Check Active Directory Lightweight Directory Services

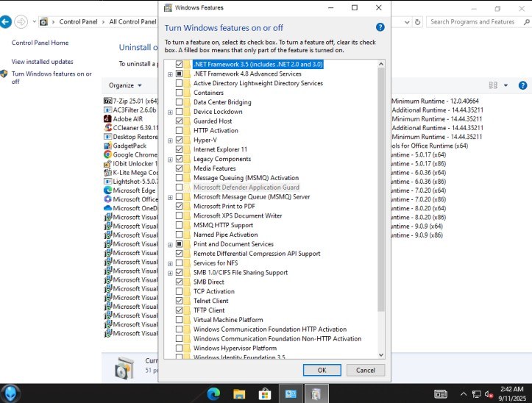click(x=179, y=83)
